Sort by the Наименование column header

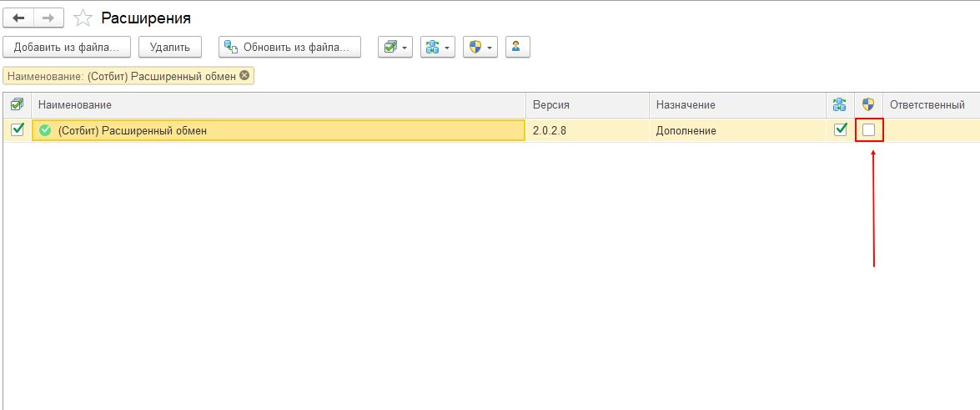[75, 104]
